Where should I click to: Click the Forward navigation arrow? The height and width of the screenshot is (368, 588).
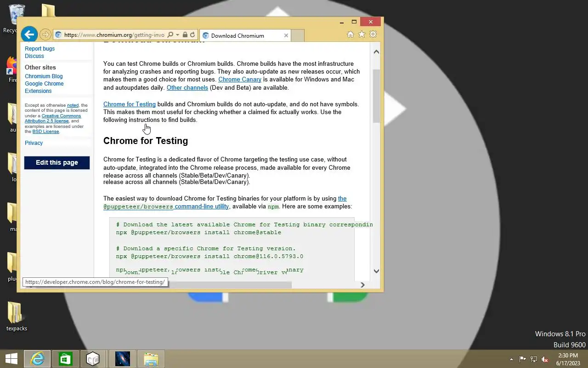tap(45, 34)
